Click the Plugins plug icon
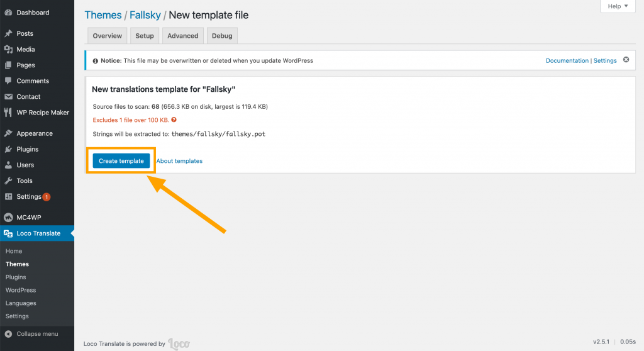 [x=8, y=149]
